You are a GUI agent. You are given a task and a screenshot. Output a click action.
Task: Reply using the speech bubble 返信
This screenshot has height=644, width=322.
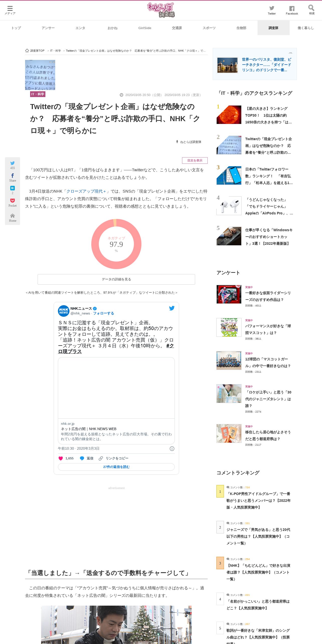(x=87, y=458)
